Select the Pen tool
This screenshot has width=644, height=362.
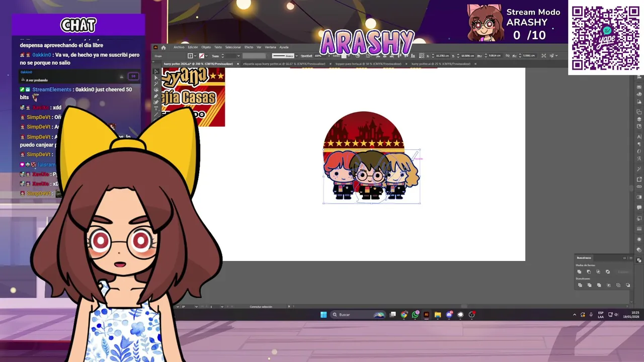(x=156, y=96)
